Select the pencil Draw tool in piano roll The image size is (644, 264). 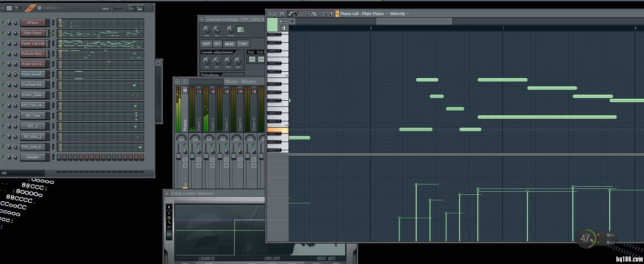click(290, 14)
